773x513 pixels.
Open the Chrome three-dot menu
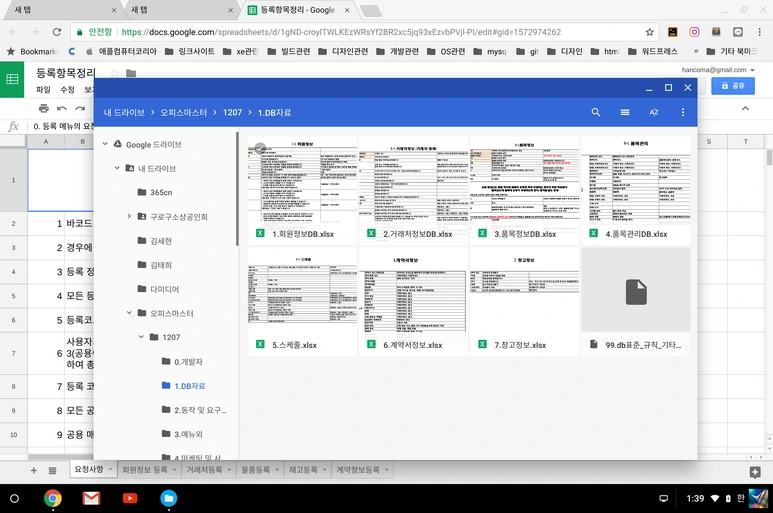759,32
